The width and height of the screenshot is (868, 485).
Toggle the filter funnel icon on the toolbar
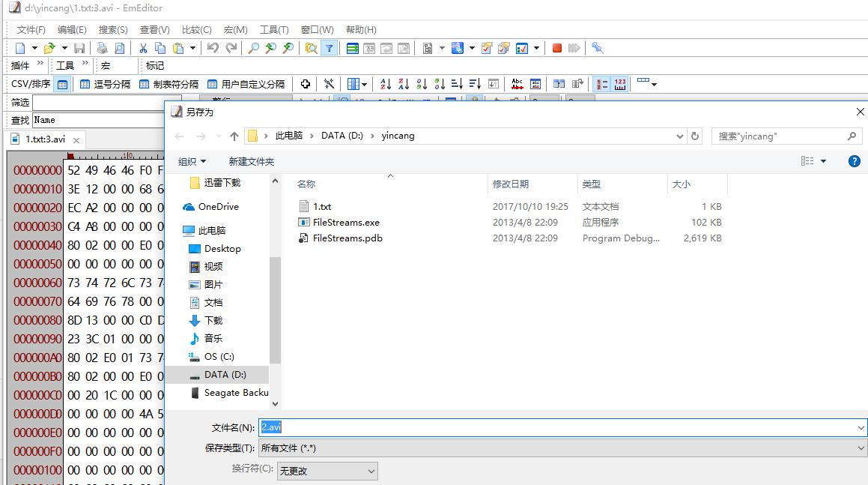pyautogui.click(x=330, y=47)
